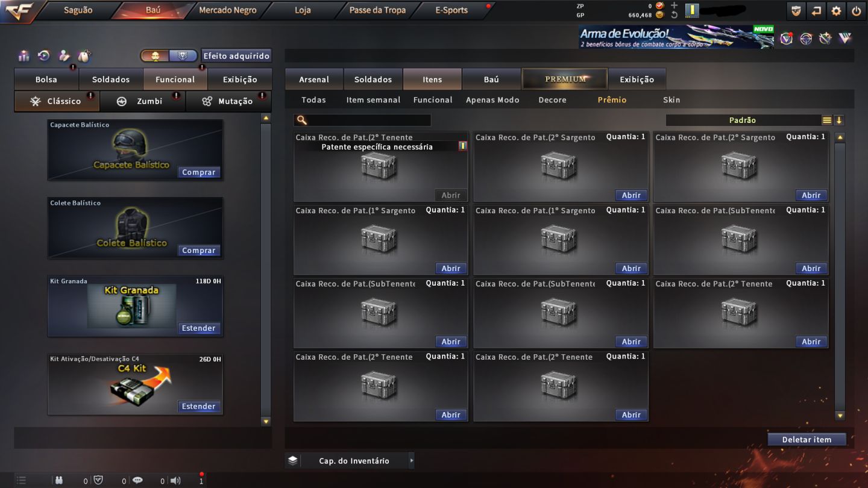Refresh balance with circular arrow icon
This screenshot has height=488, width=868.
pyautogui.click(x=674, y=15)
